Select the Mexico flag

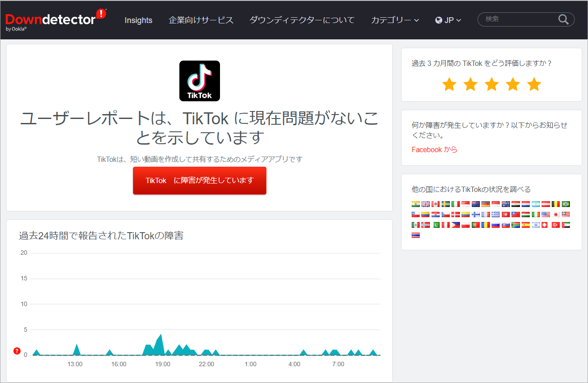[416, 225]
